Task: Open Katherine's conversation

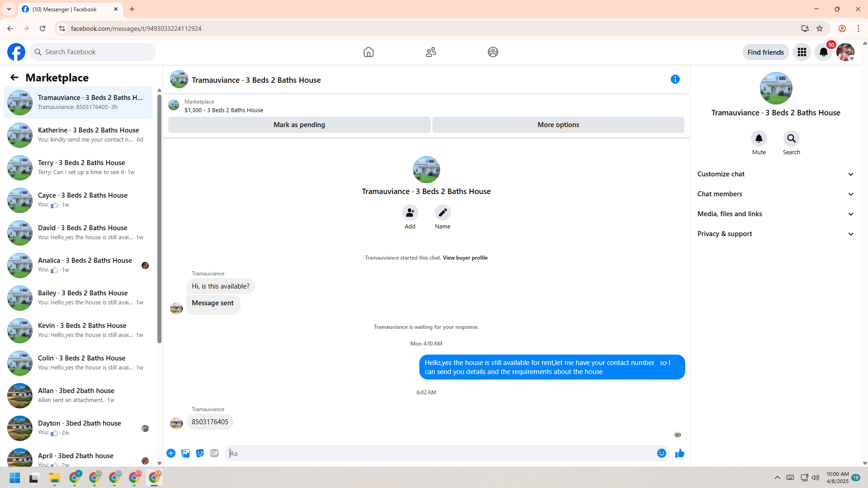Action: point(78,135)
